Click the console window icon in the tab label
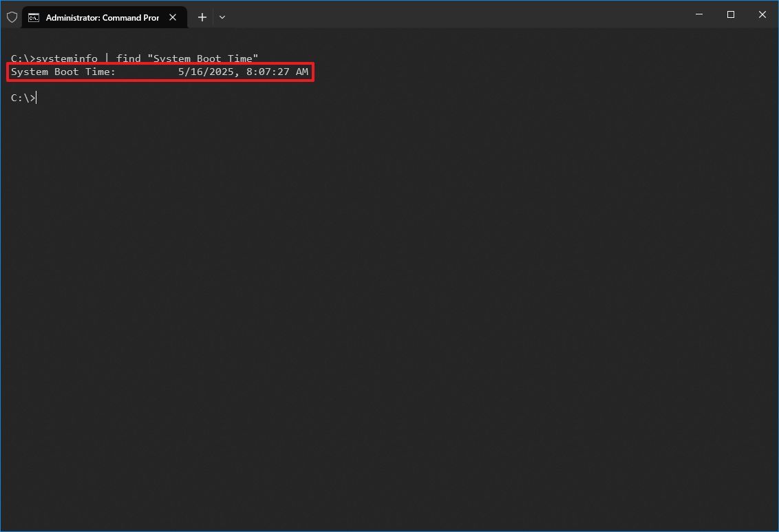The height and width of the screenshot is (532, 779). pos(34,17)
